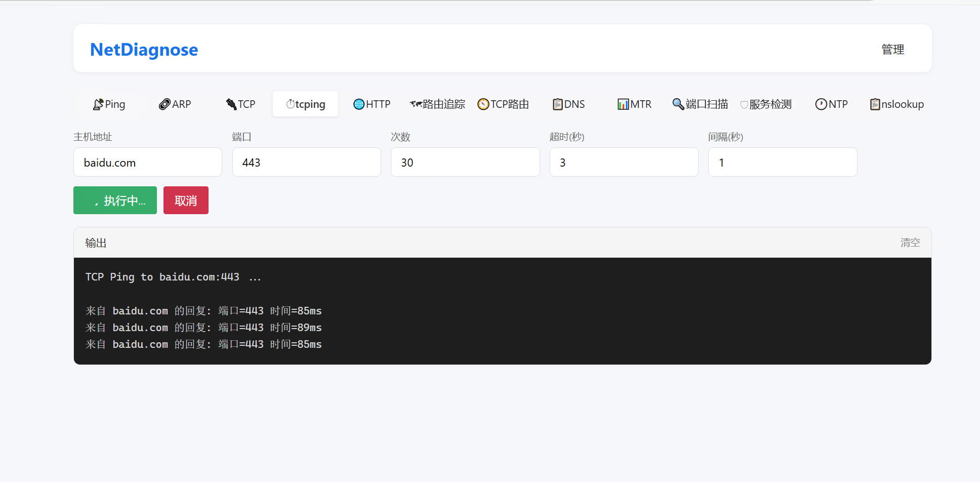Open the 端口扫描 tab

(700, 104)
